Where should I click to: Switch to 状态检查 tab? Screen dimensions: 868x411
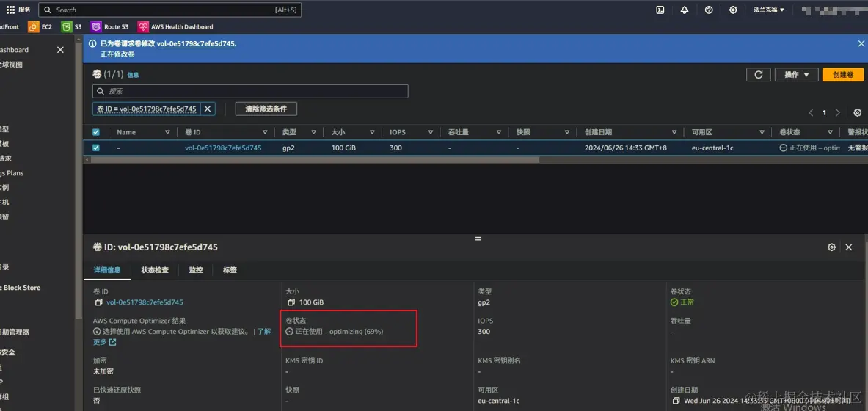pyautogui.click(x=155, y=270)
